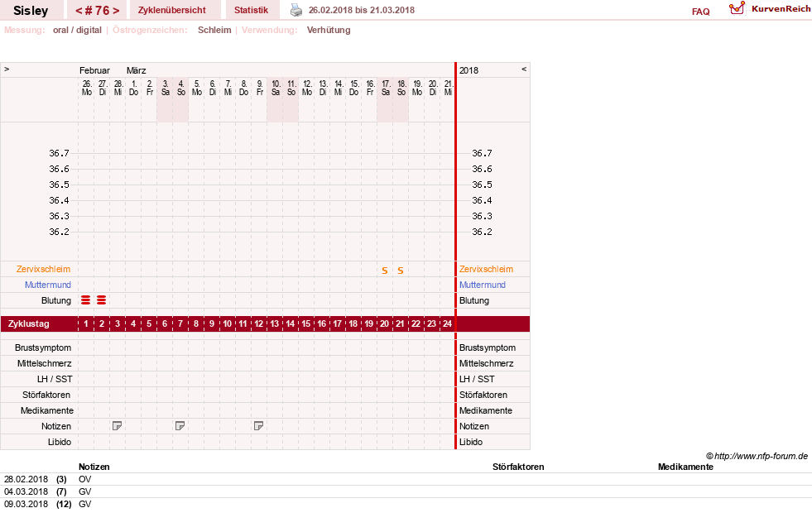Image resolution: width=812 pixels, height=532 pixels.
Task: Click the Februar month label
Action: 94,70
